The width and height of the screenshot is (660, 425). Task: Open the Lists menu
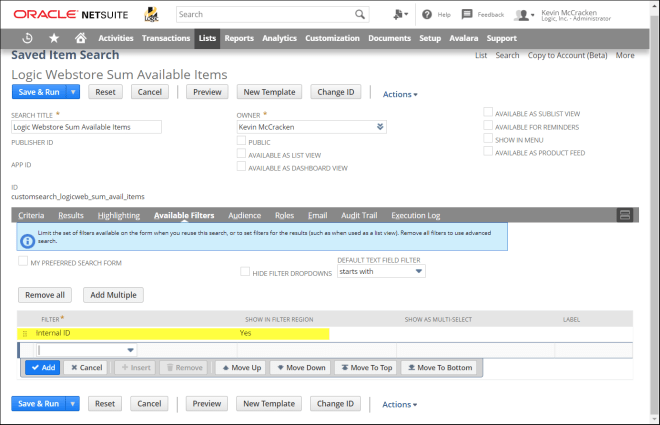pos(207,38)
